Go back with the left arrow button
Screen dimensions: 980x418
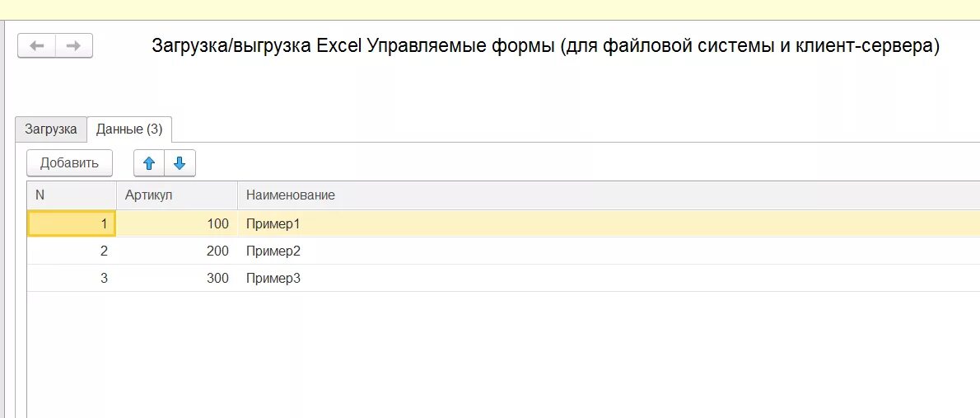pos(37,45)
